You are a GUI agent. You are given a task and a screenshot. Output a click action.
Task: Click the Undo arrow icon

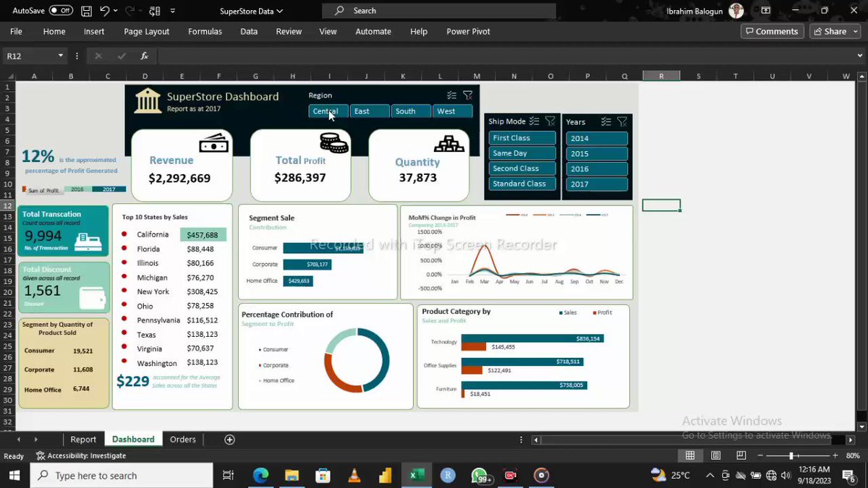click(x=105, y=11)
